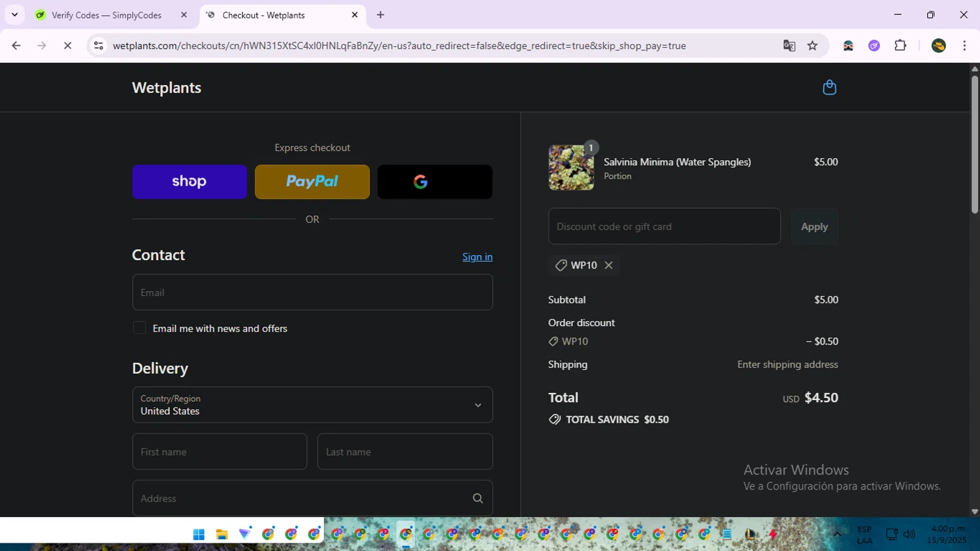Click the Google Translate icon in address bar
This screenshot has width=980, height=551.
click(789, 46)
